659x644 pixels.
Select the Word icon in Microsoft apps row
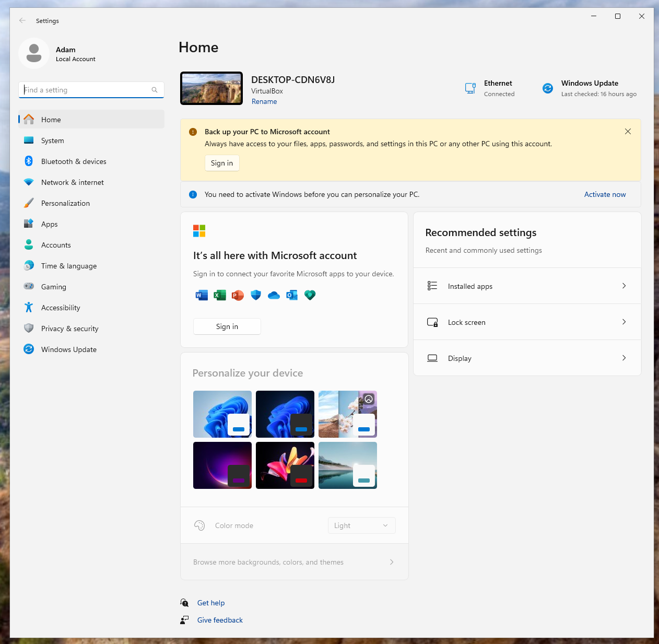click(x=201, y=295)
